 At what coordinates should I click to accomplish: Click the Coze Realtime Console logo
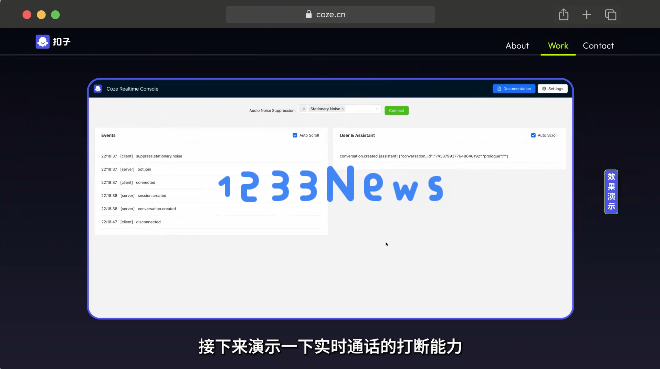click(98, 89)
